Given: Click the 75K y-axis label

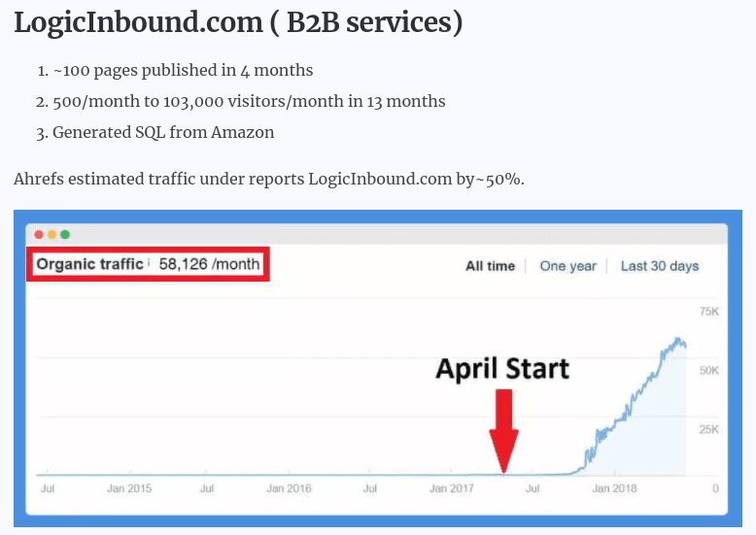Looking at the screenshot, I should point(708,312).
